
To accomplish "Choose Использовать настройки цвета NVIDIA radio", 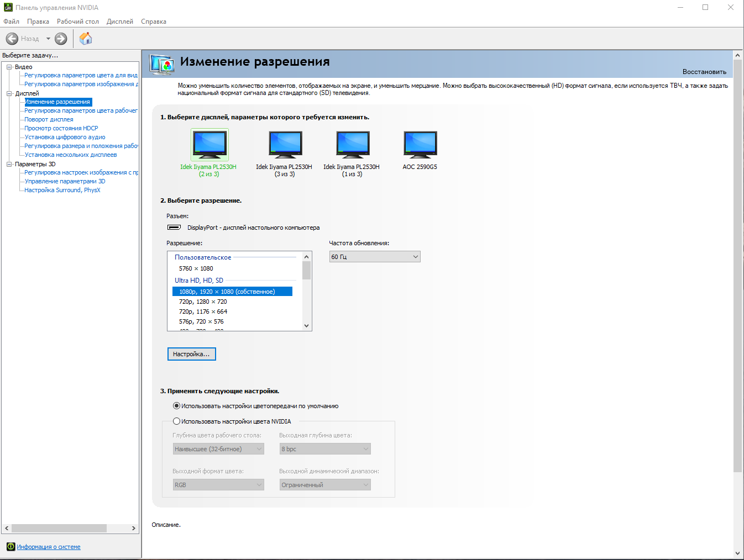I will point(177,421).
